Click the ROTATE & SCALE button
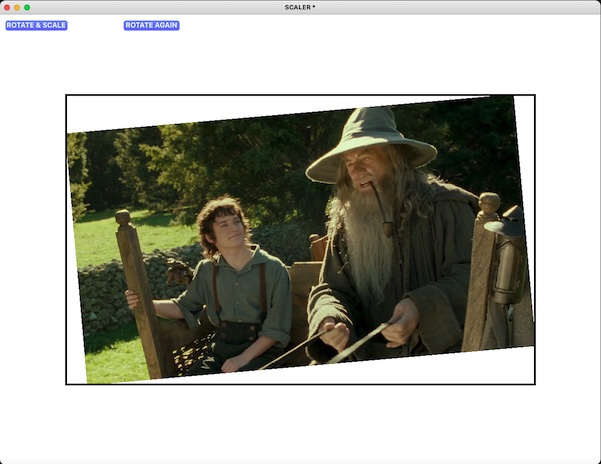Image resolution: width=601 pixels, height=464 pixels. click(x=36, y=25)
